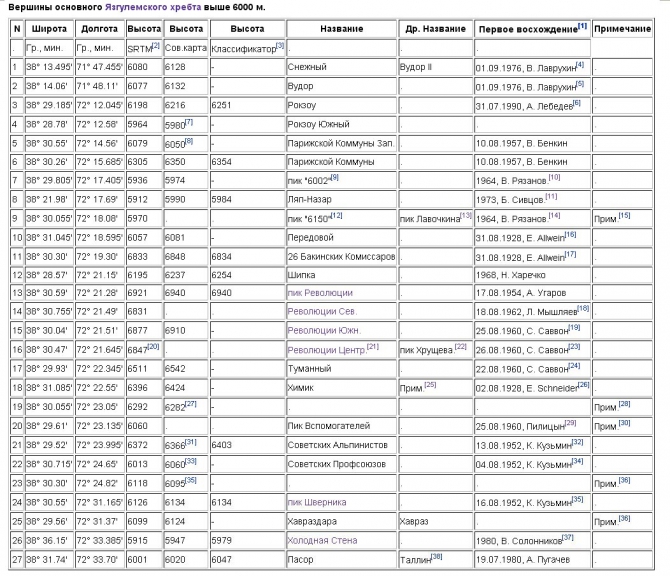The width and height of the screenshot is (670, 576).
Task: Open the пик Революции link
Action: point(319,293)
